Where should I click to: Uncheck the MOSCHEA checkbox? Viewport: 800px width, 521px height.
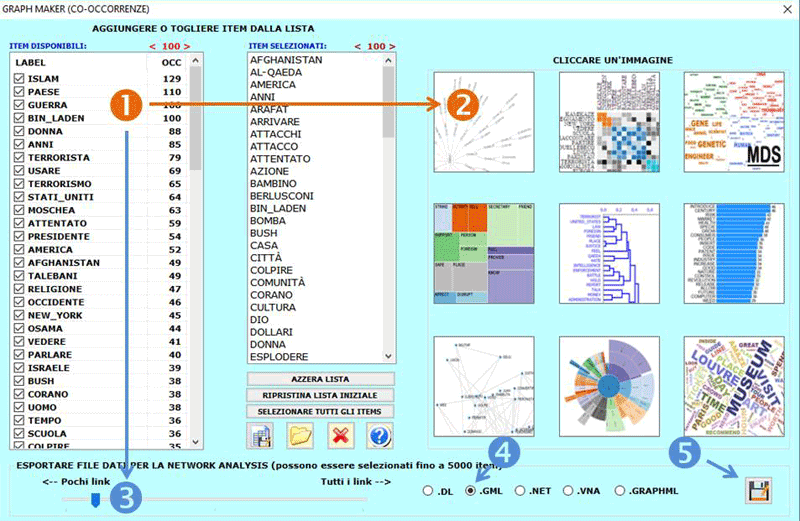19,210
